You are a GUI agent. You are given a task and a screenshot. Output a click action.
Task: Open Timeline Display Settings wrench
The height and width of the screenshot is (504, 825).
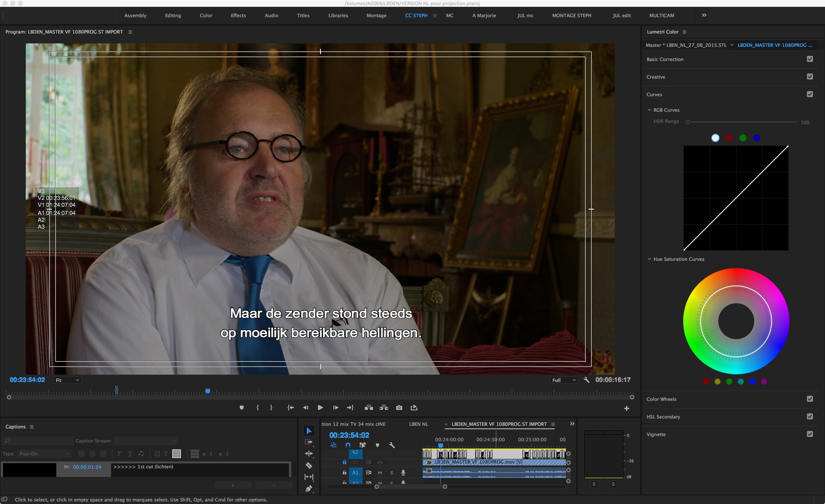tap(392, 445)
